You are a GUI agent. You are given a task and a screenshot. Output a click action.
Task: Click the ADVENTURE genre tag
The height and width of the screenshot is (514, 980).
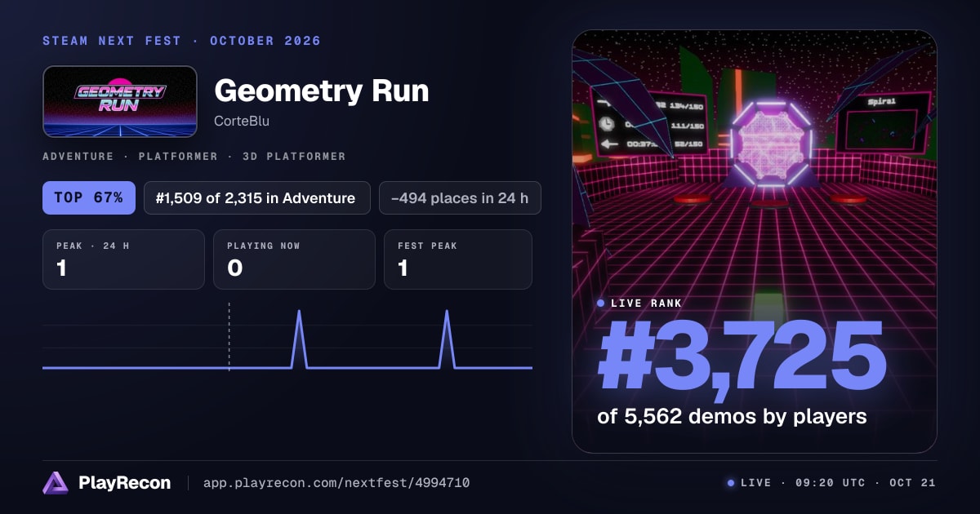coord(78,156)
